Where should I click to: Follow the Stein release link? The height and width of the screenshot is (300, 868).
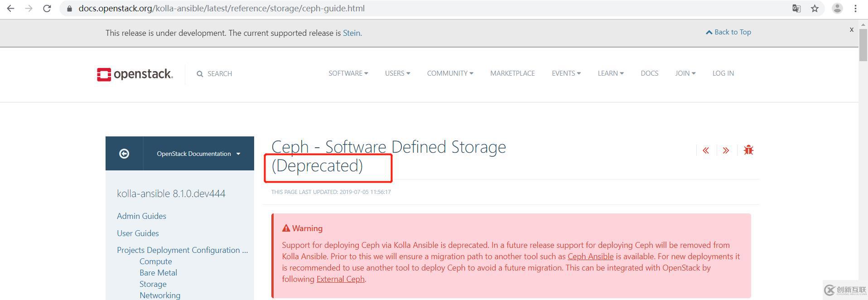pyautogui.click(x=352, y=33)
